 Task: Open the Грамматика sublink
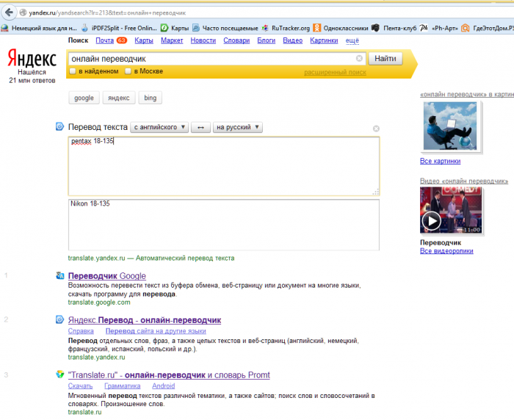point(123,386)
